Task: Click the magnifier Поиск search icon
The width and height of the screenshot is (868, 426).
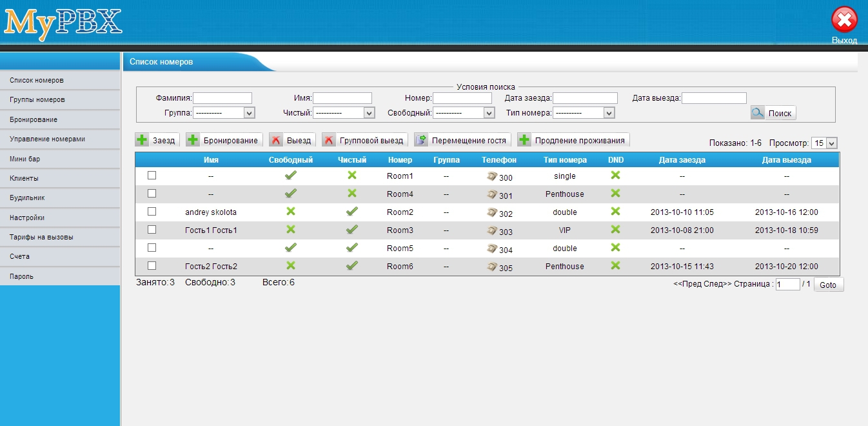Action: 758,113
